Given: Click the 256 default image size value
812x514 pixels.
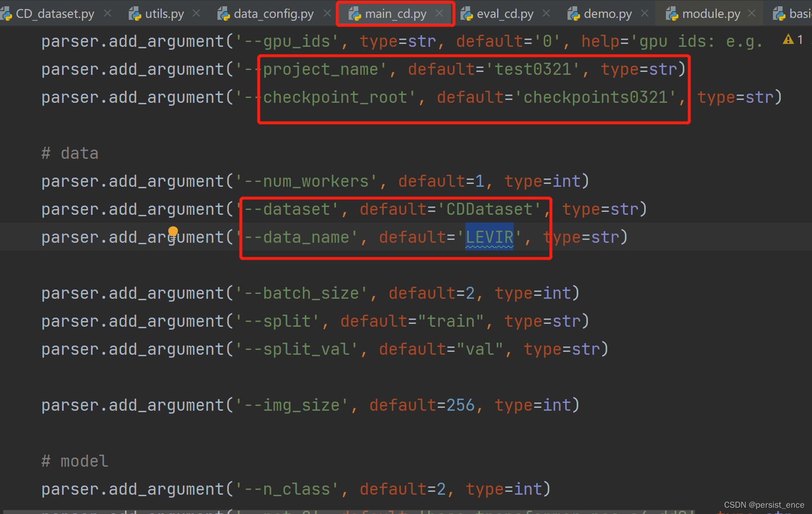Looking at the screenshot, I should [x=460, y=405].
